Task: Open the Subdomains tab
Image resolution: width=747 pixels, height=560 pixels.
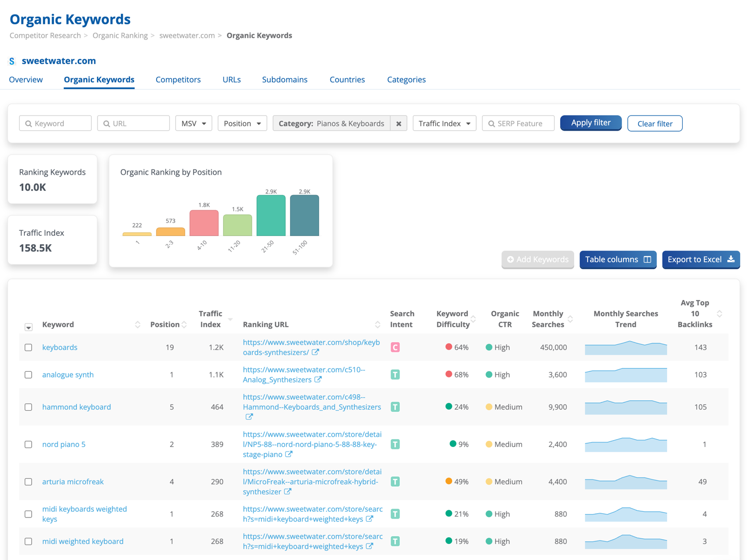Action: pyautogui.click(x=285, y=79)
